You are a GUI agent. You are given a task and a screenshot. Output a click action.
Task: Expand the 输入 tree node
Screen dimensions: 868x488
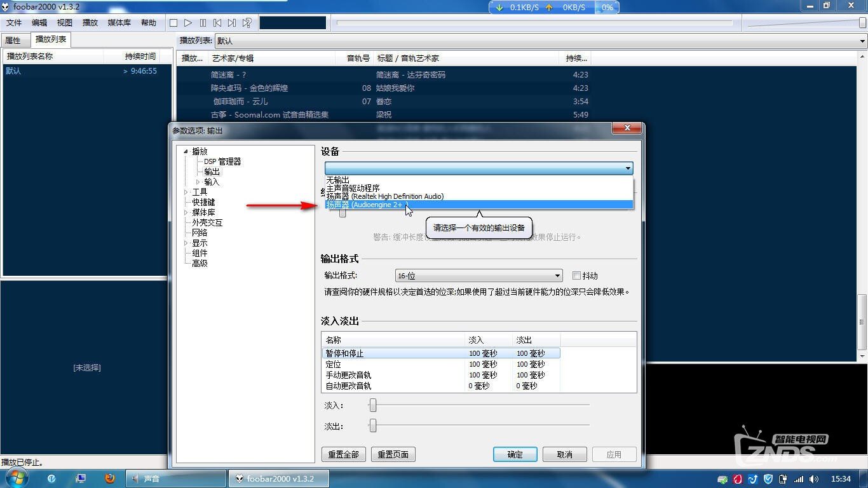(x=198, y=182)
